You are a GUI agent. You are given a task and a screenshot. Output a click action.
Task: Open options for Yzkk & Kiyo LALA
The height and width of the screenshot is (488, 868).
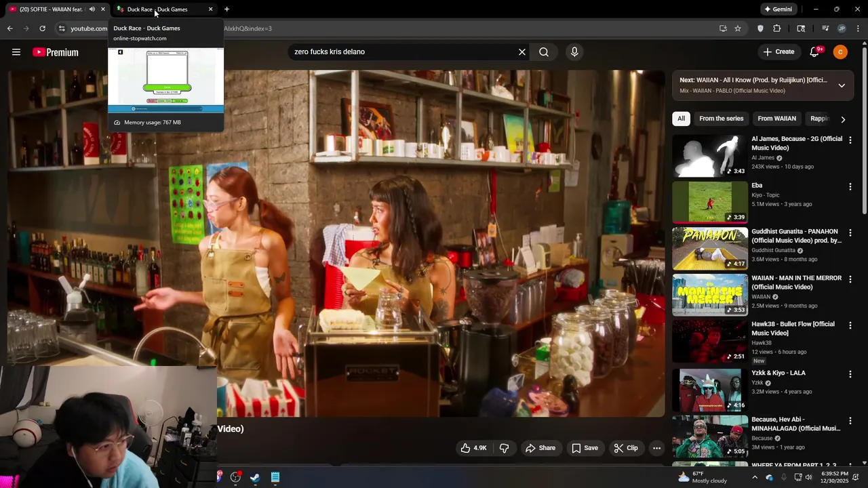(x=850, y=374)
